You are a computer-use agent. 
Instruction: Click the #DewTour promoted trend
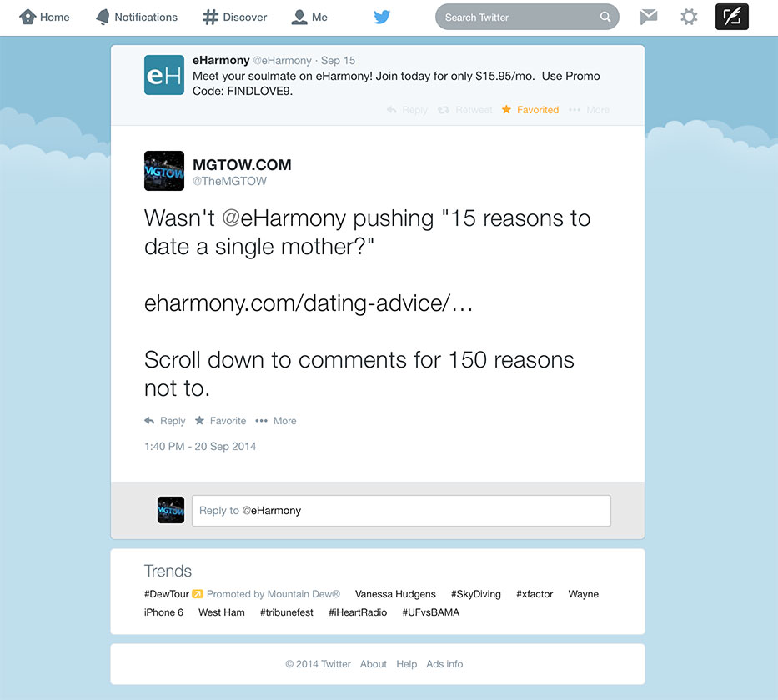167,594
